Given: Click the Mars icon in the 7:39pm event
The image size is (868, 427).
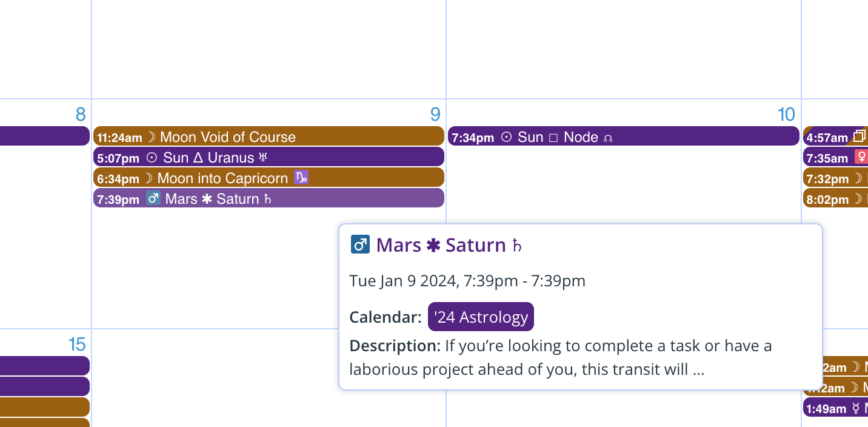Looking at the screenshot, I should tap(153, 198).
